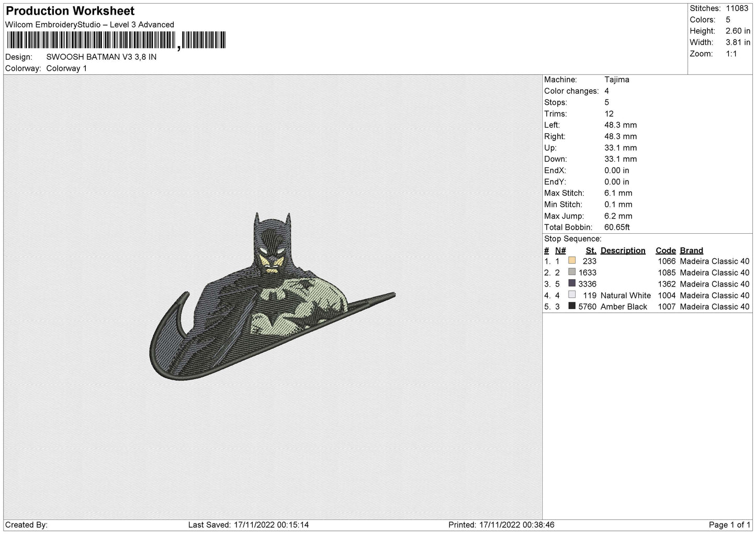Screen dimensions: 756x534
Task: Click the Tajima machine value
Action: point(616,79)
